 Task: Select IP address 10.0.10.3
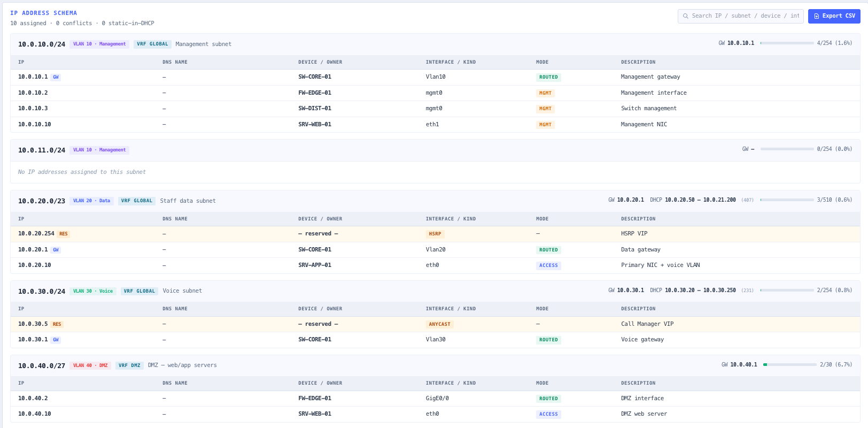point(33,109)
